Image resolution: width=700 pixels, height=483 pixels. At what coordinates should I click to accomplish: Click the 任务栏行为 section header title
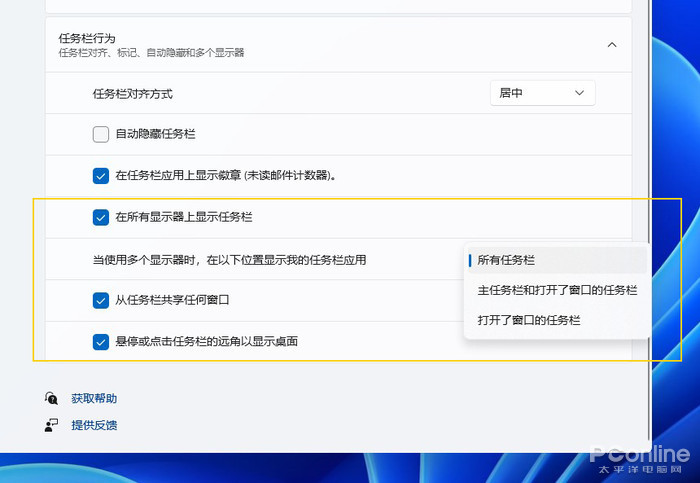tap(87, 38)
